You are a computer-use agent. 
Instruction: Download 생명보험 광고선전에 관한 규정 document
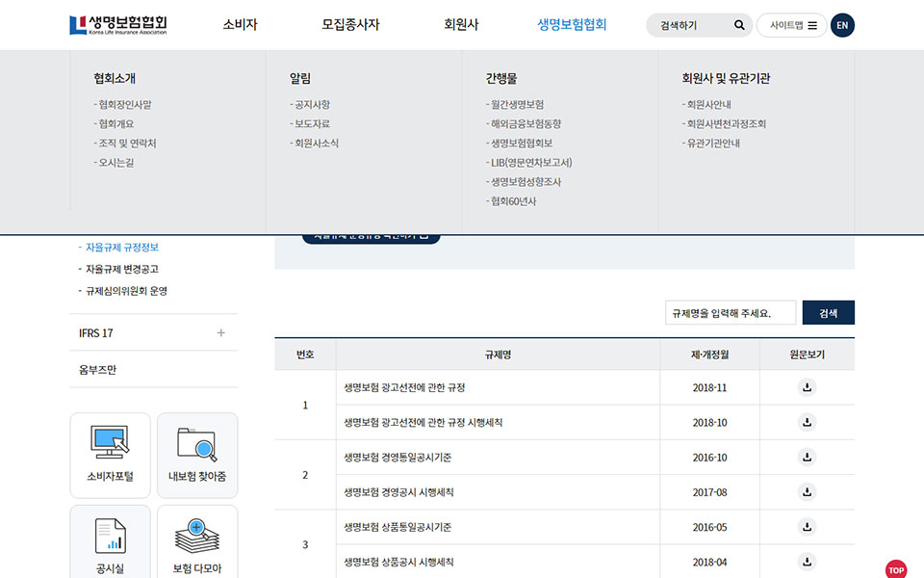[x=807, y=387]
